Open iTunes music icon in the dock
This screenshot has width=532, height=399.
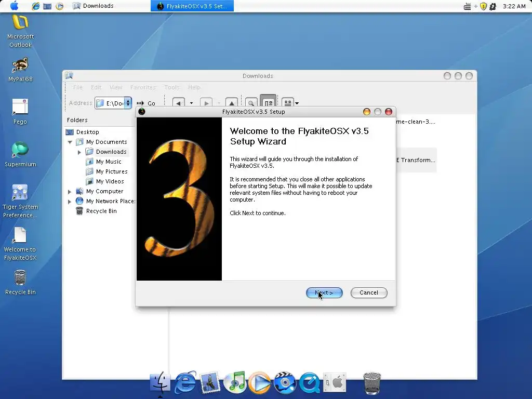pyautogui.click(x=235, y=382)
